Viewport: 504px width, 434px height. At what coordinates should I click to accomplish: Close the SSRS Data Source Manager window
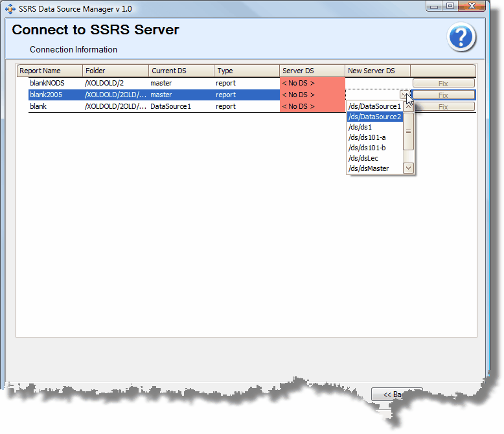(x=472, y=6)
